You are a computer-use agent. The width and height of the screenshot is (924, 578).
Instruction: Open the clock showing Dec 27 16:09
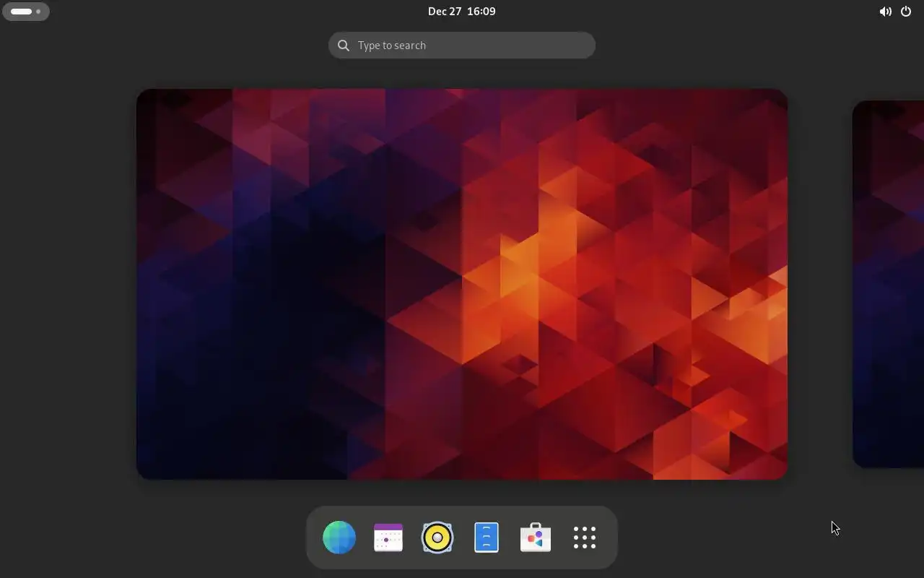click(x=462, y=12)
